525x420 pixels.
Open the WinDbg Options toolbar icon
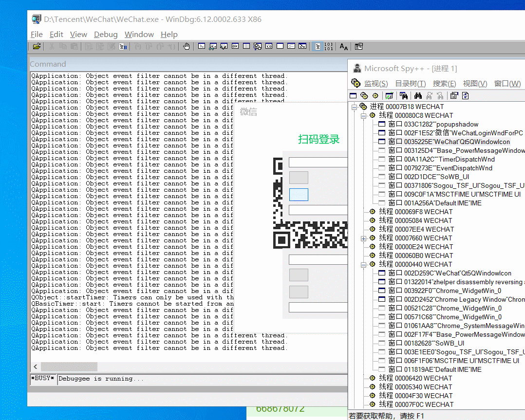pyautogui.click(x=358, y=47)
